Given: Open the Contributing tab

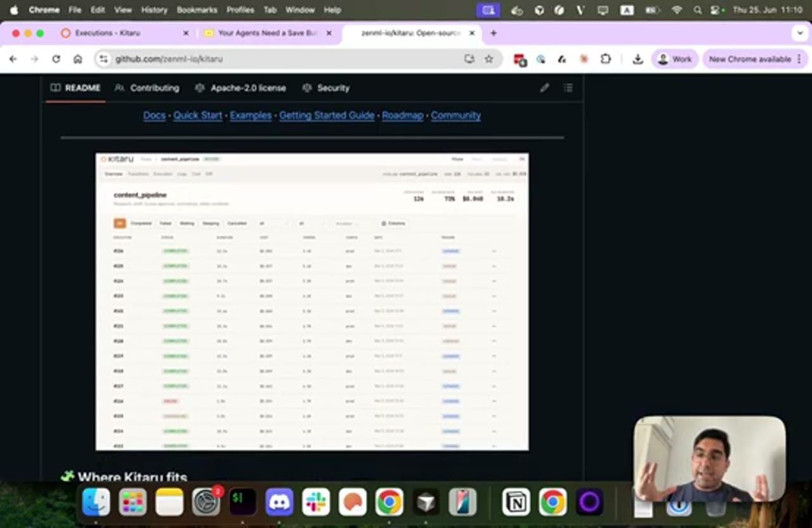Looking at the screenshot, I should [148, 88].
